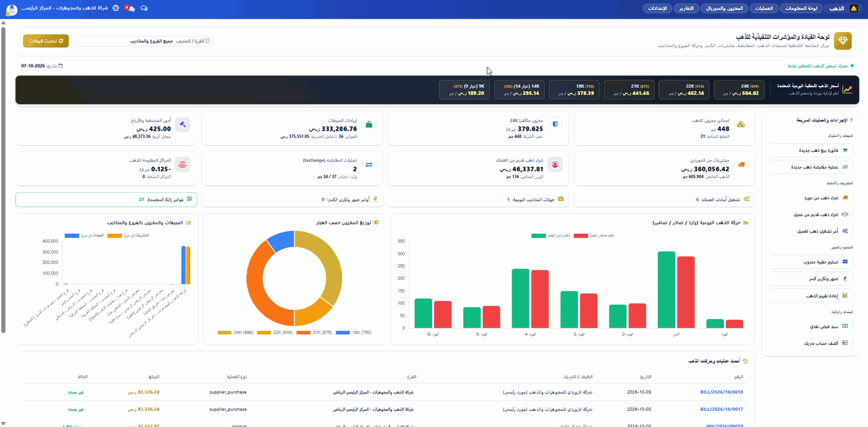Open bill link BILL/2026/10/0017
The image size is (868, 427).
(721, 409)
